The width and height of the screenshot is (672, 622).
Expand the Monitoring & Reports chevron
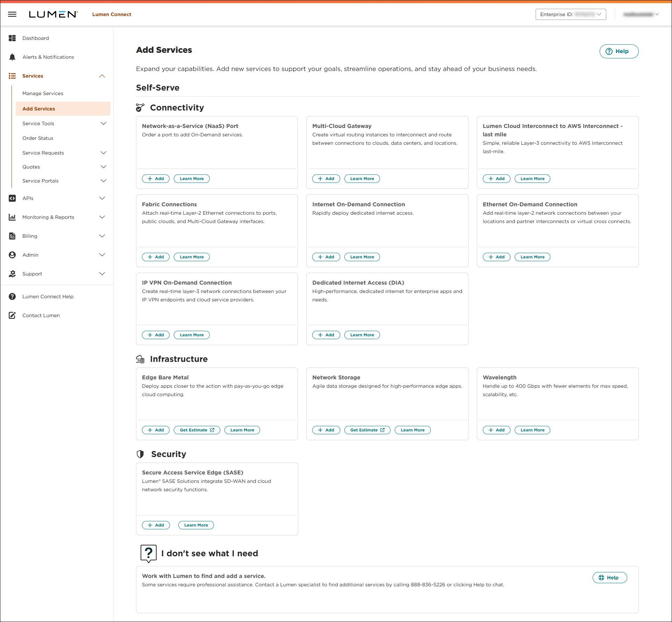(x=102, y=217)
